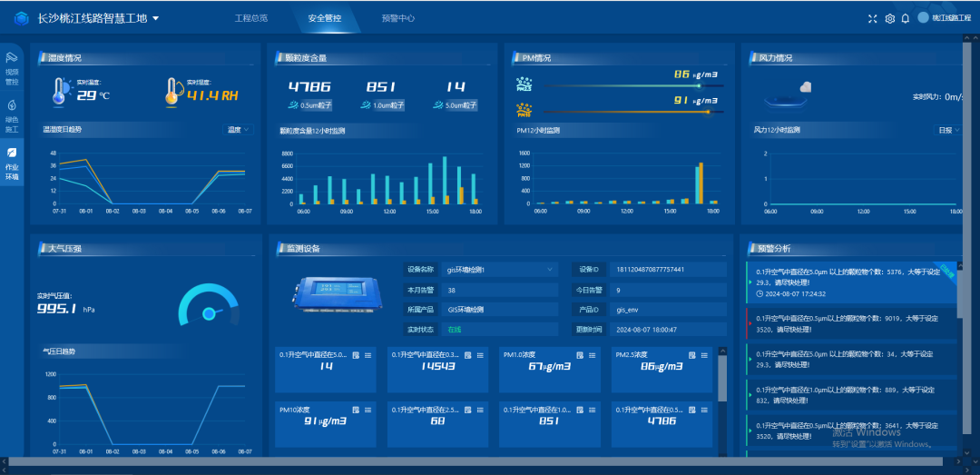This screenshot has width=980, height=475.
Task: Open settings gear in top bar
Action: tap(889, 18)
